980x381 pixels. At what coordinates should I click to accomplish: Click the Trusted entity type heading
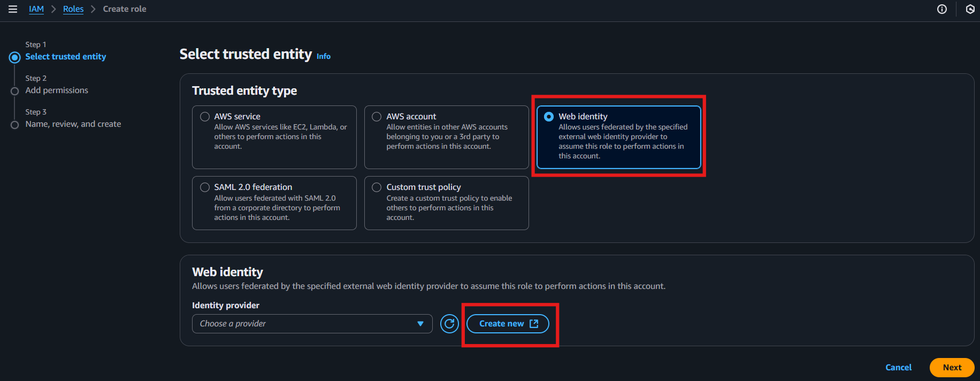tap(244, 91)
